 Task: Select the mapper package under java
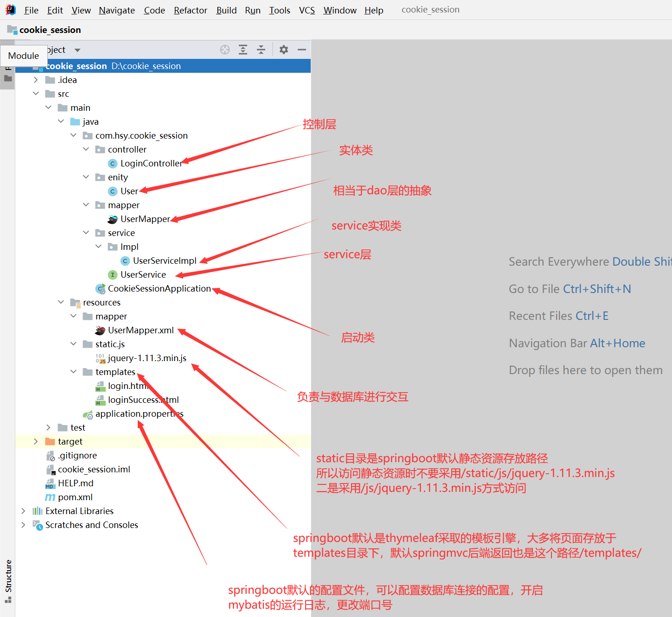coord(123,205)
